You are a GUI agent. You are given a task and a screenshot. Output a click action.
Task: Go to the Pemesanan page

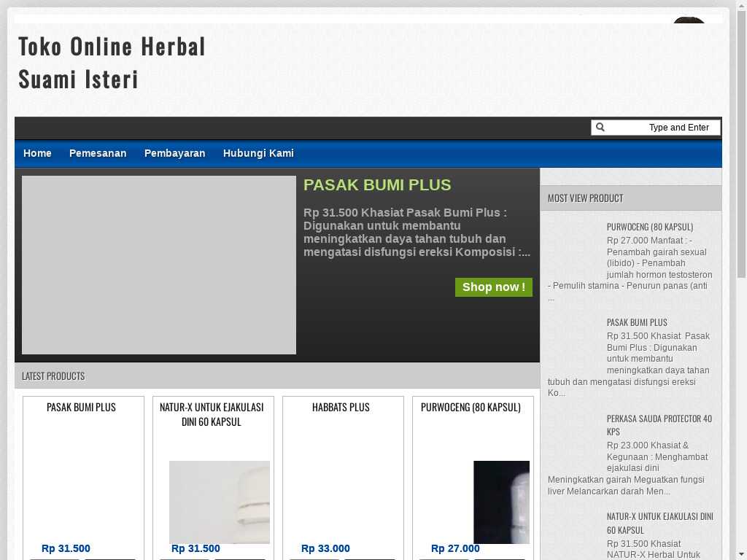click(98, 153)
